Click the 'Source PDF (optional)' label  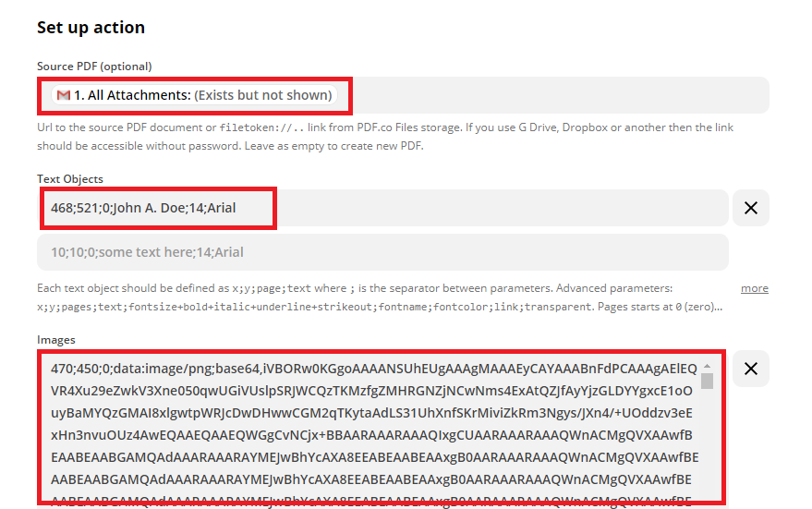point(94,67)
